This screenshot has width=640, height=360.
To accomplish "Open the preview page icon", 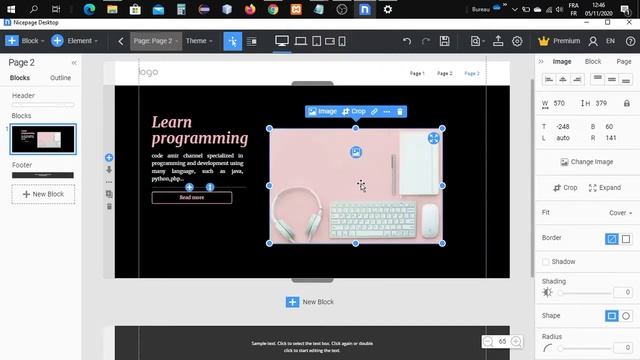I will point(476,41).
